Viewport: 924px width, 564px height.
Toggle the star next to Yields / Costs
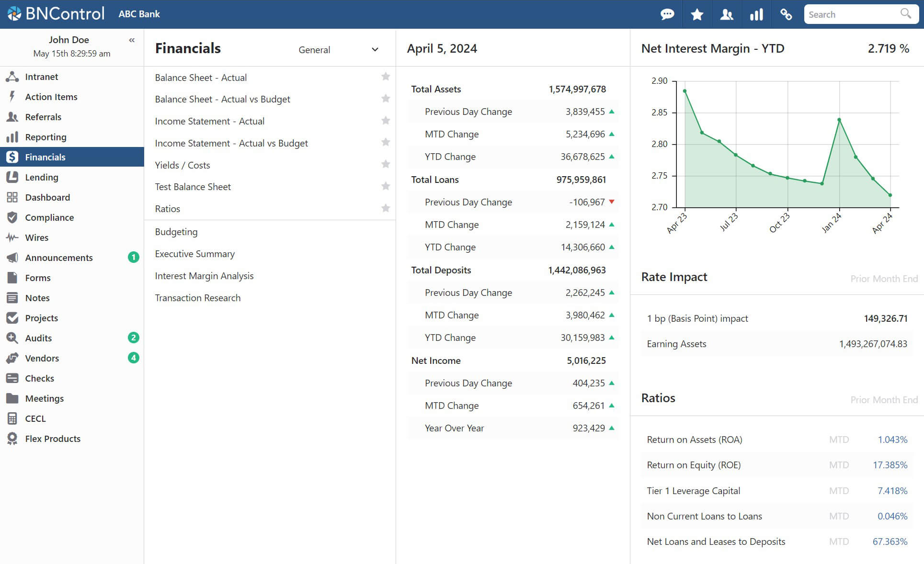pos(386,164)
